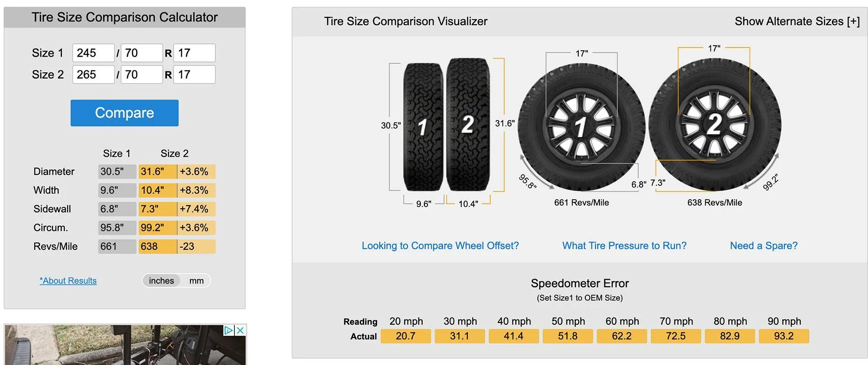Viewport: 868px width, 365px height.
Task: Click the tire 2 tread image
Action: (468, 124)
